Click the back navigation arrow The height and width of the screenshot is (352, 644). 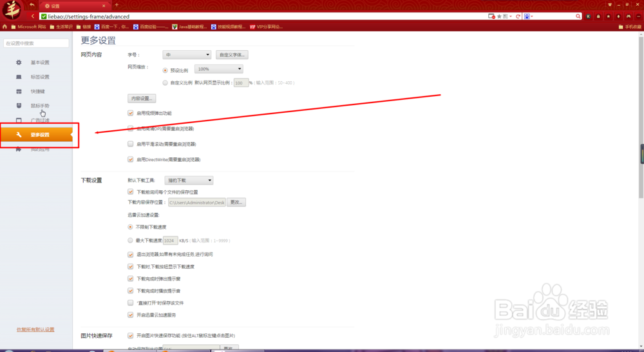coord(33,17)
